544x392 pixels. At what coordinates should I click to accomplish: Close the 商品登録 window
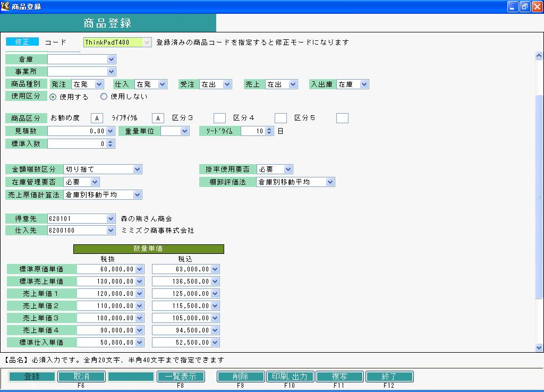point(537,6)
